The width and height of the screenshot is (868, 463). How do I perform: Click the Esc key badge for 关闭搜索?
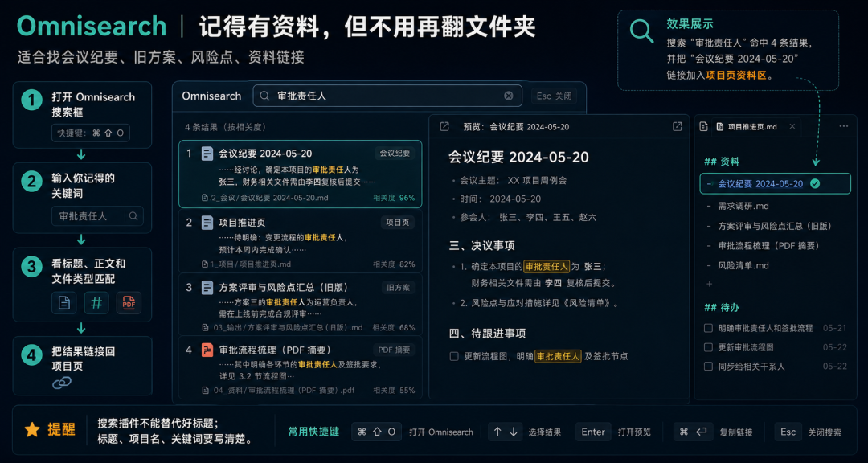point(788,432)
